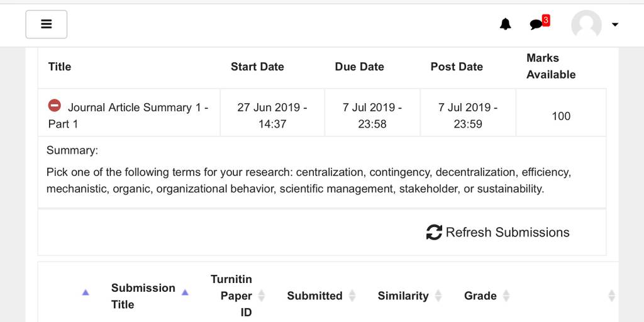644x322 pixels.
Task: Click the circular refresh arrows icon
Action: pyautogui.click(x=434, y=232)
